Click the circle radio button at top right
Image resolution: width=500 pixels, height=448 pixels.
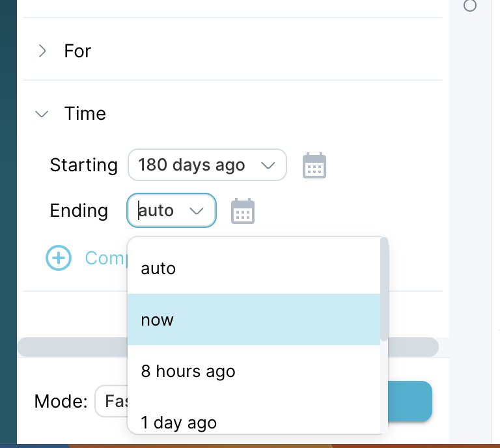click(x=469, y=5)
